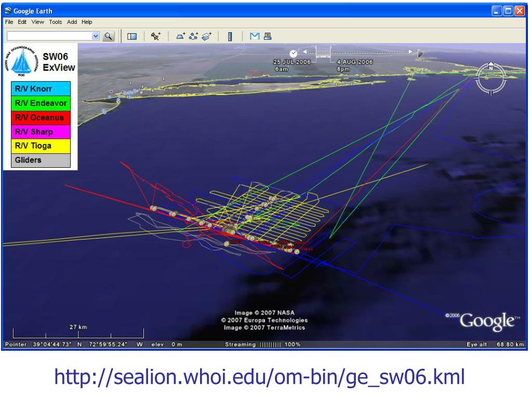This screenshot has width=532, height=399.
Task: Add a path from the toolbar
Action: [194, 36]
